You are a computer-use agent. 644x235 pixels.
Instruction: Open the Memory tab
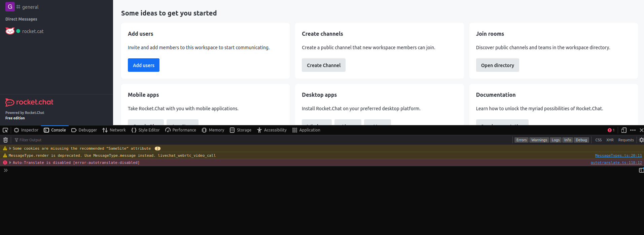coord(213,130)
